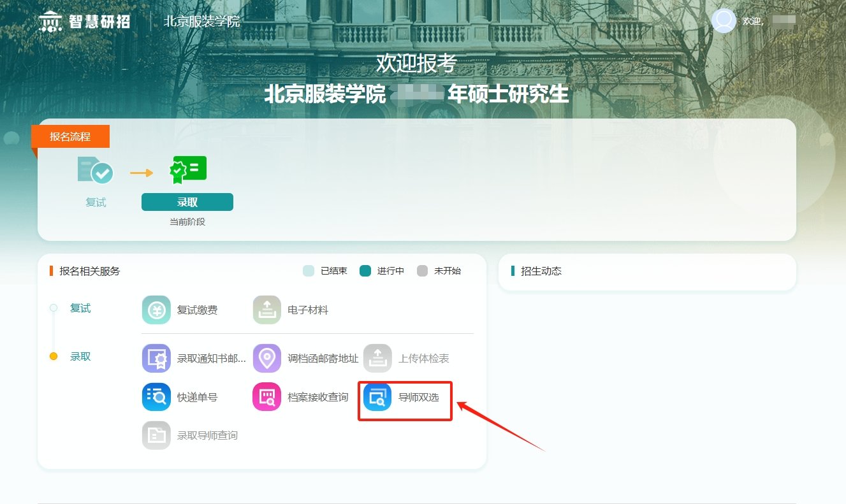Viewport: 846px width, 504px height.
Task: Click the 复试缴费 text link
Action: (x=197, y=310)
